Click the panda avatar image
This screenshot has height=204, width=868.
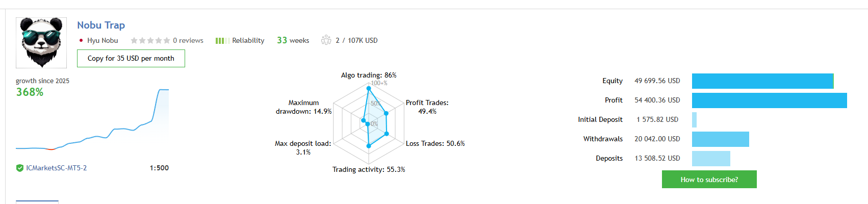[x=41, y=43]
